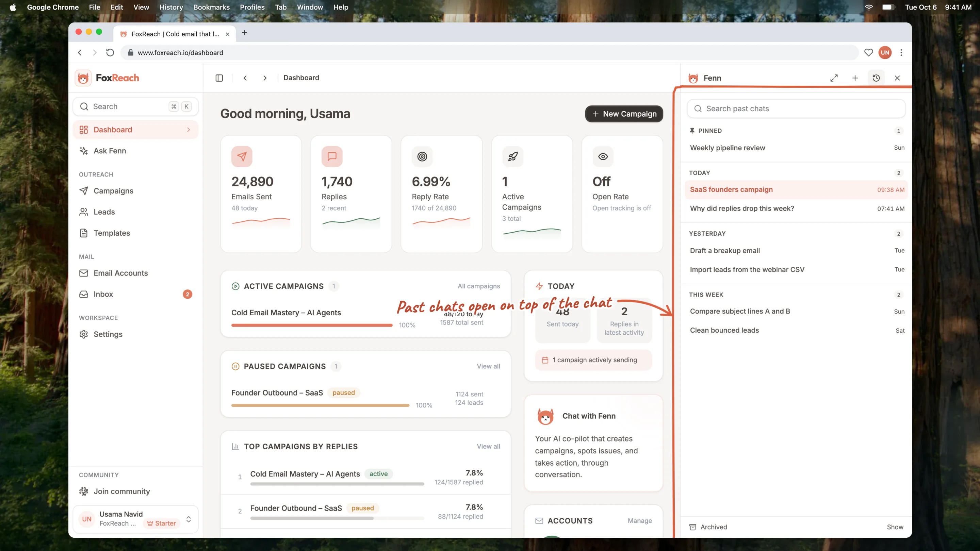Screen dimensions: 980x551
Task: Expand the Dashboard sidebar chevron
Action: click(188, 130)
